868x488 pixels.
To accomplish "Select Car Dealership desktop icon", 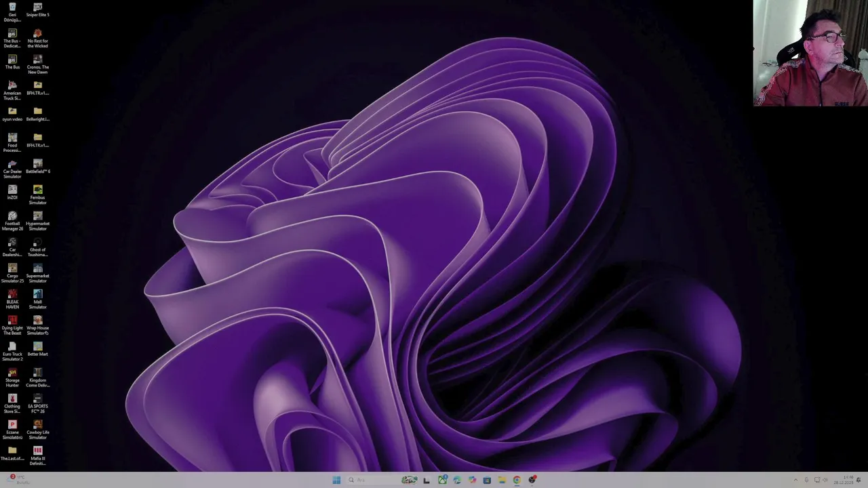I will 12,247.
